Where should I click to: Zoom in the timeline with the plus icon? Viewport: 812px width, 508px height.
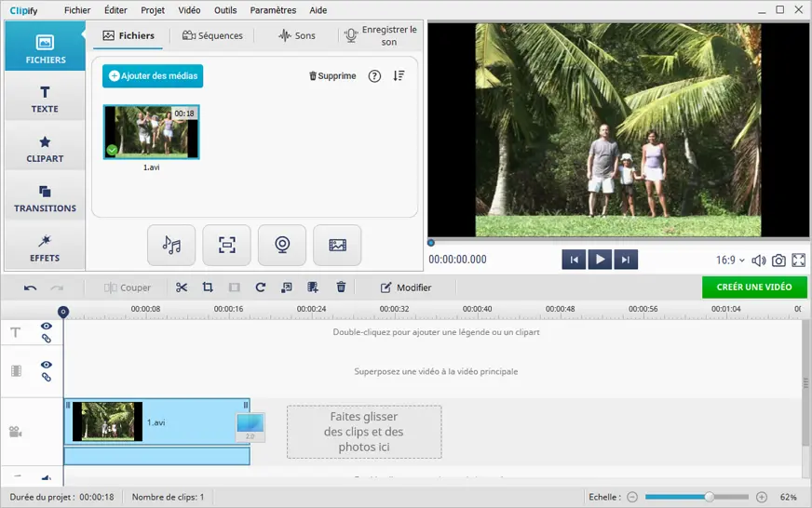[x=762, y=497]
